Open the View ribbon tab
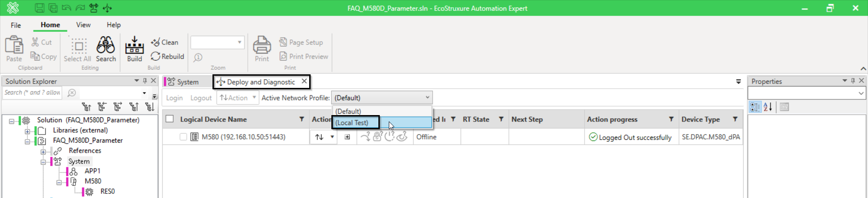The width and height of the screenshot is (868, 198). (83, 25)
